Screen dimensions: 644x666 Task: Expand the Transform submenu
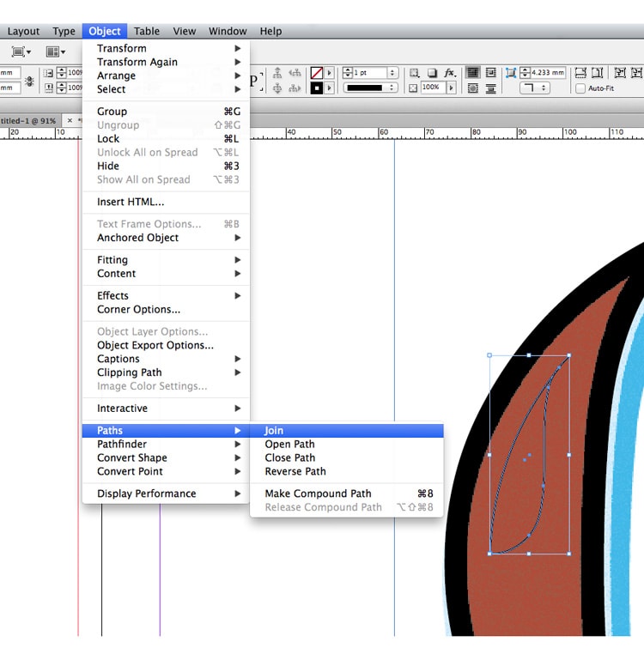[x=166, y=48]
